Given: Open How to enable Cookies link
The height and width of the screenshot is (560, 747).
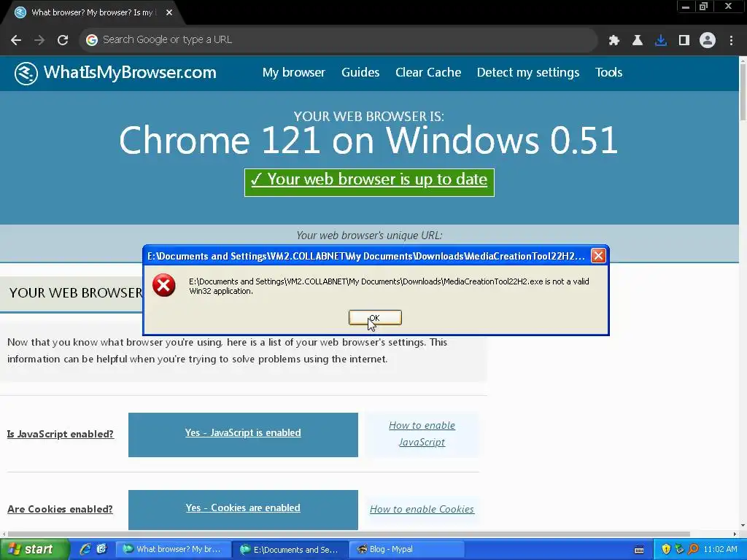Looking at the screenshot, I should click(422, 509).
